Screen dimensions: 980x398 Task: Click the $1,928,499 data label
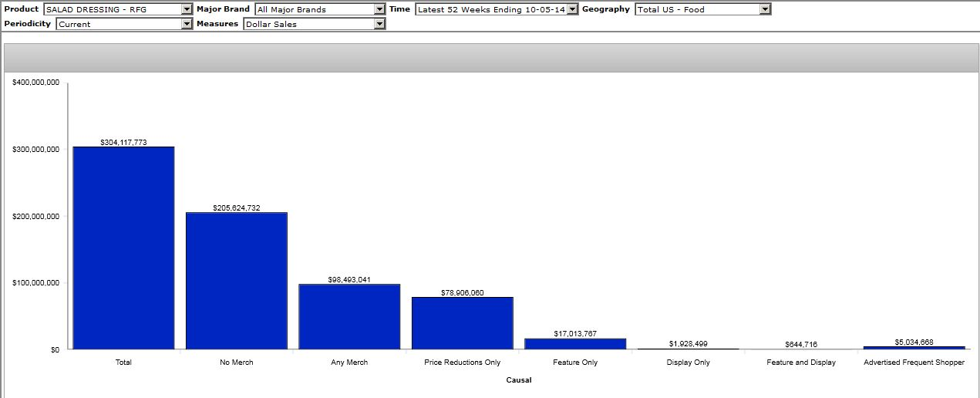pos(688,343)
